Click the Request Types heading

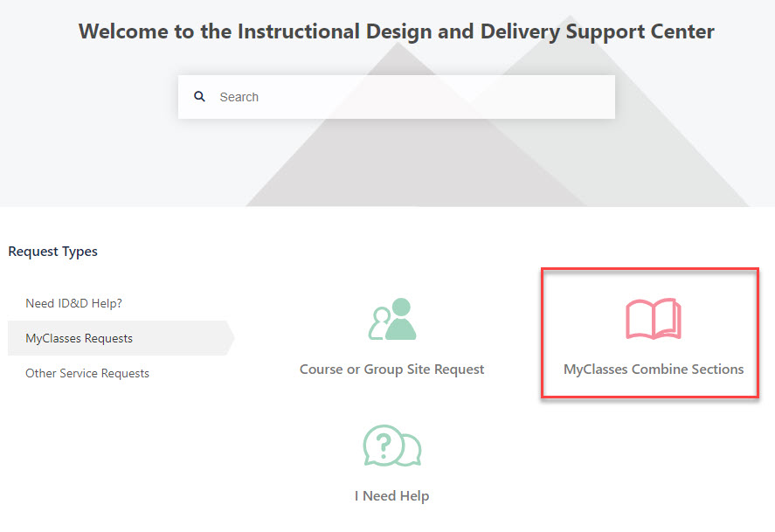(x=52, y=251)
